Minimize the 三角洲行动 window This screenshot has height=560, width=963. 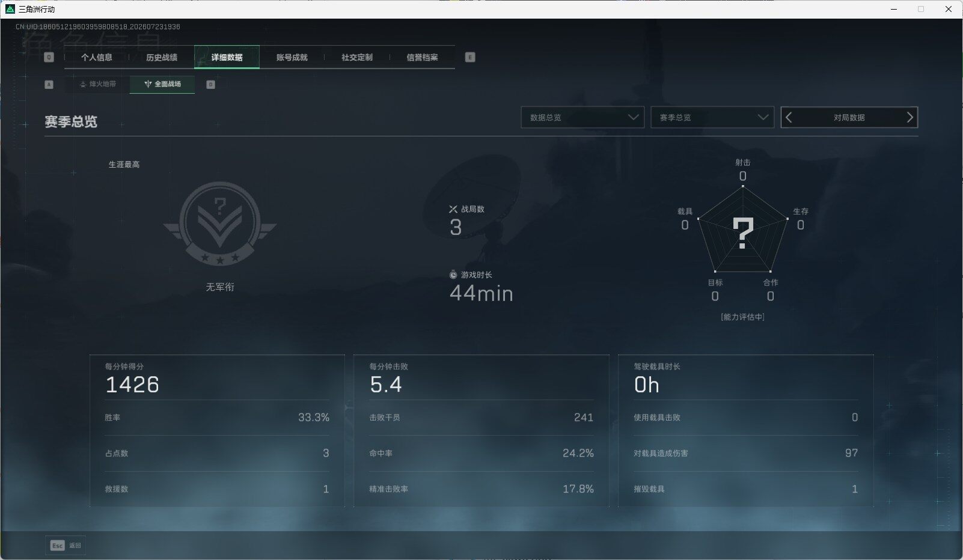click(894, 9)
